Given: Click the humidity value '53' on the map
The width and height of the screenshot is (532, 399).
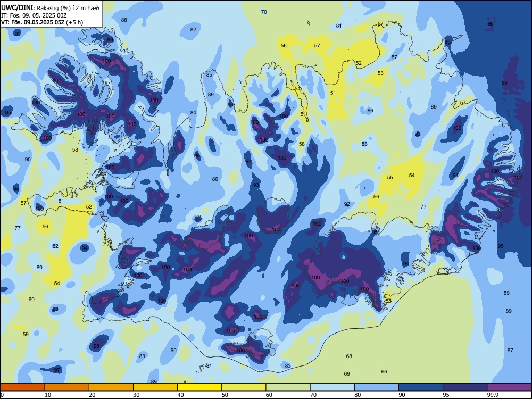Looking at the screenshot, I should pyautogui.click(x=380, y=73).
